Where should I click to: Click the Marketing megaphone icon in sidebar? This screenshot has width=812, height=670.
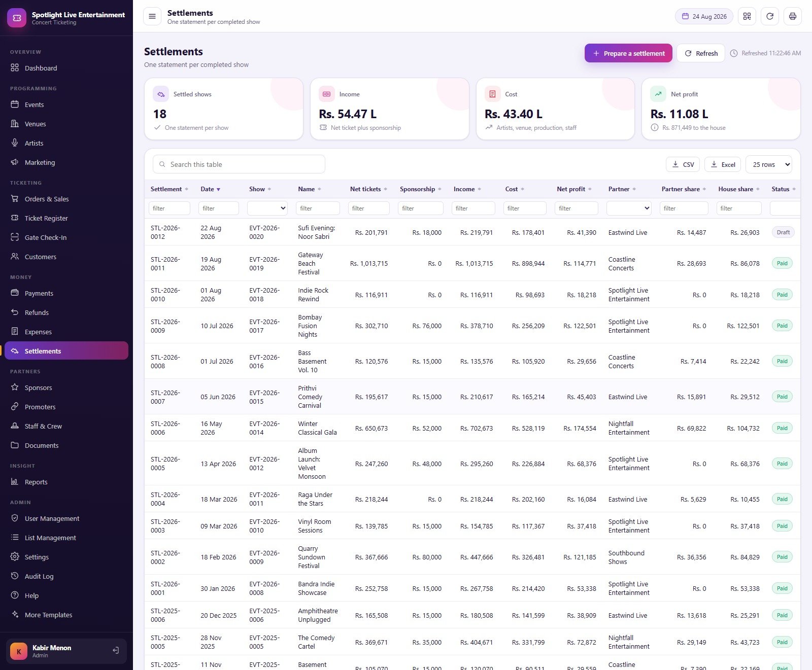click(x=15, y=162)
